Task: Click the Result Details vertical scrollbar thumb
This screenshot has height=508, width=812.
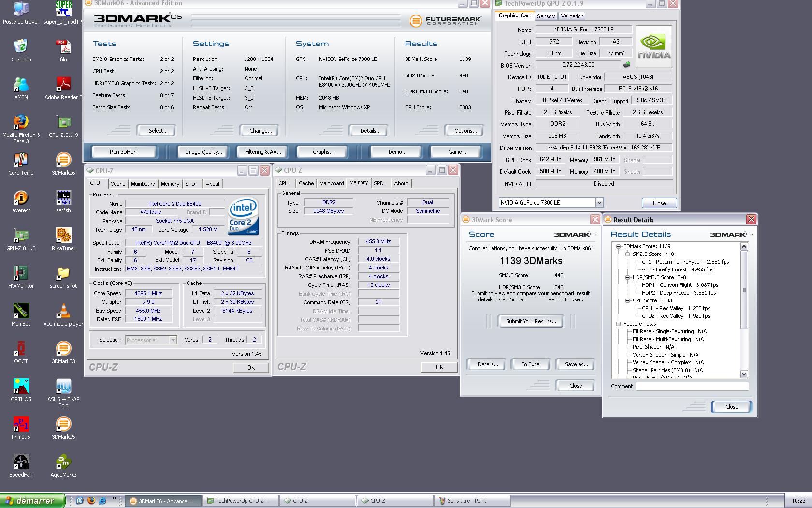Action: tap(744, 289)
